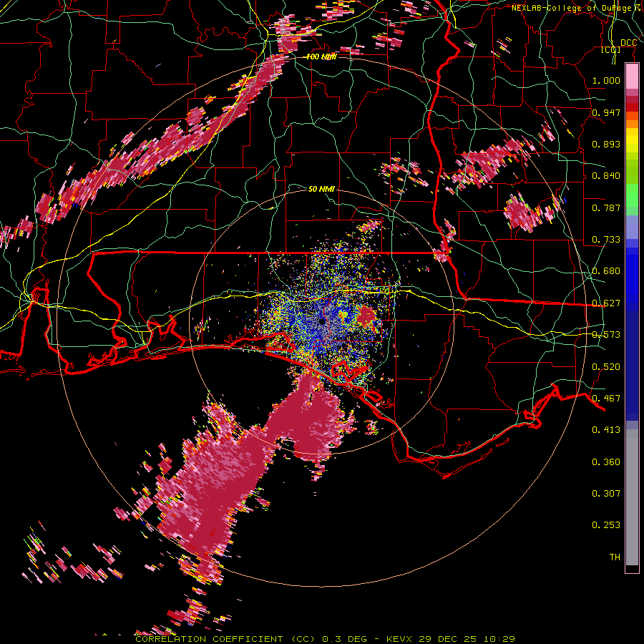
Task: Pick the light pink swatch atop color bar
Action: pos(632,77)
